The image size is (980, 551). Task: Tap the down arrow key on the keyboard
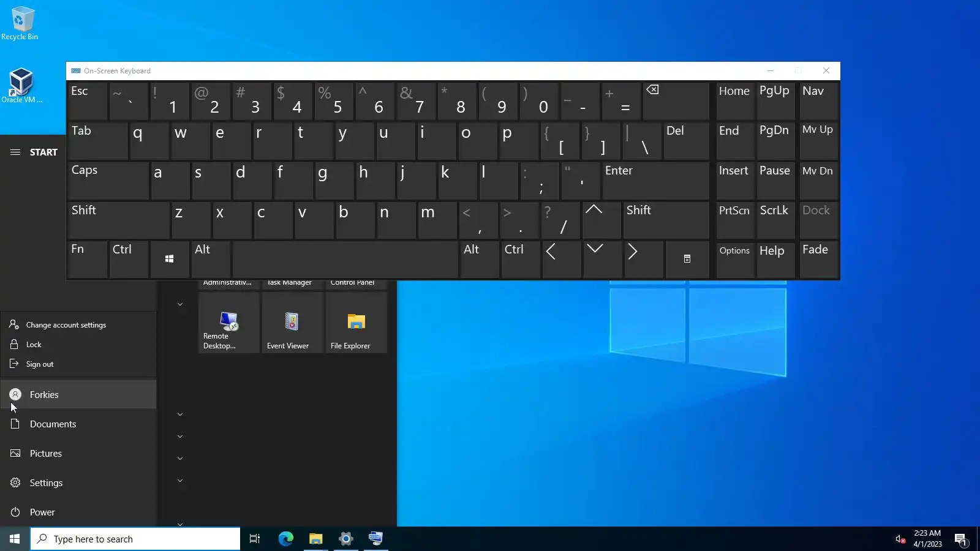coord(601,259)
